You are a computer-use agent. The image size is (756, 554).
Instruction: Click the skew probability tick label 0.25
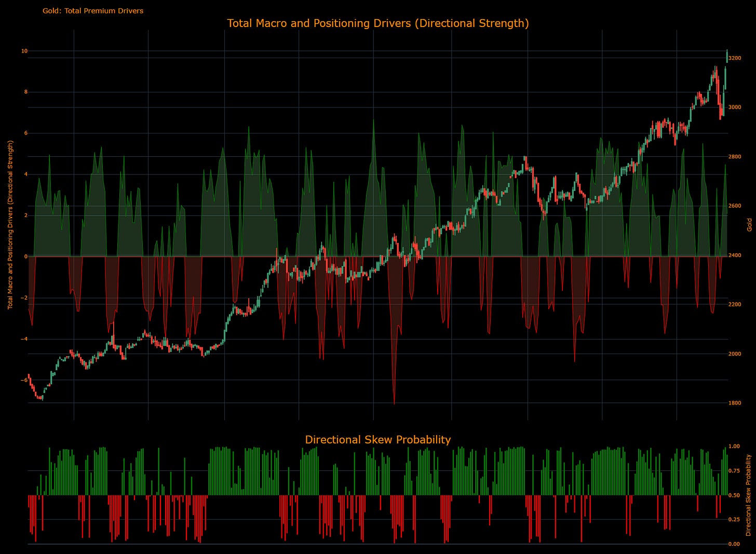pos(734,520)
